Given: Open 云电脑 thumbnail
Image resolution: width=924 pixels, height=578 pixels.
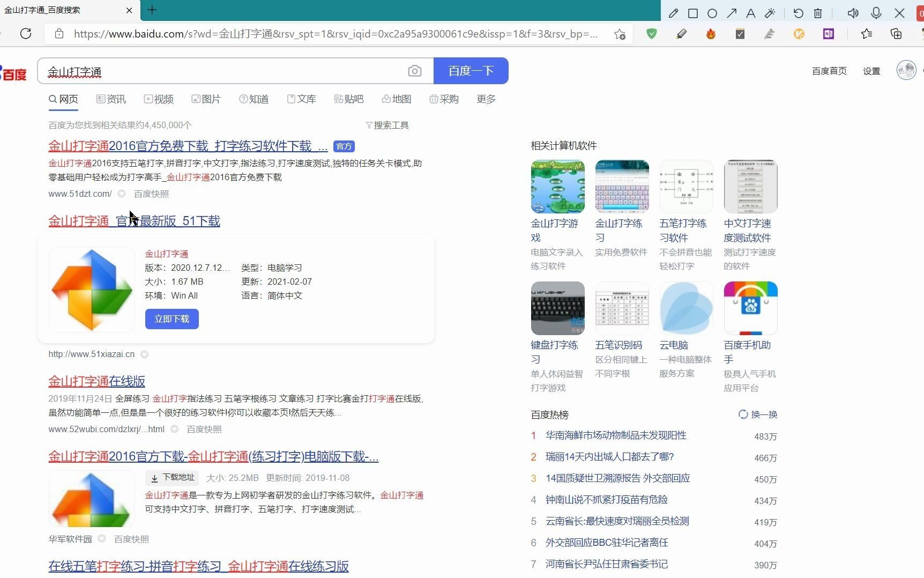Looking at the screenshot, I should click(686, 308).
